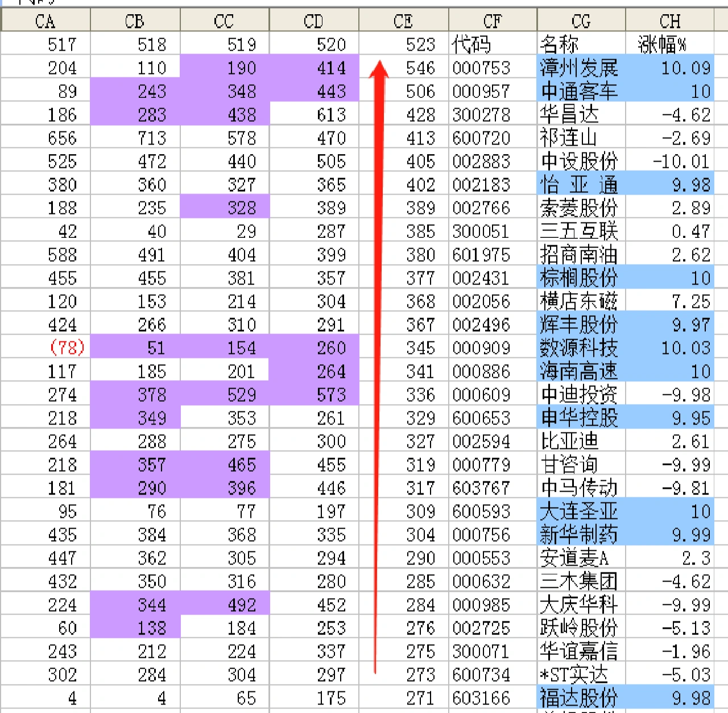
Task: Select stock name cell 新华制药
Action: [581, 534]
